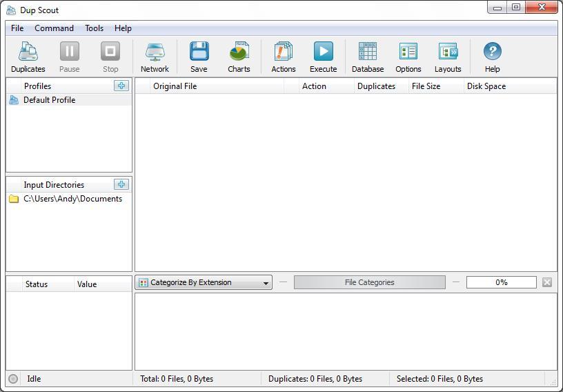This screenshot has height=392, width=563.
Task: Save the report with the Save icon
Action: coord(199,57)
